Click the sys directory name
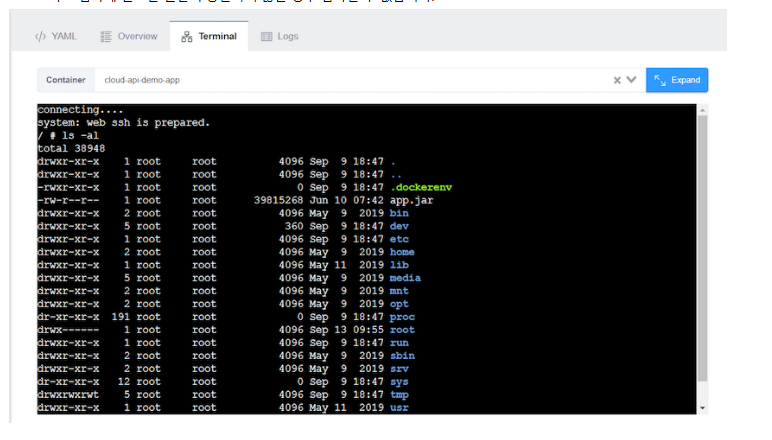Screen dimensions: 772x440 coord(399,382)
